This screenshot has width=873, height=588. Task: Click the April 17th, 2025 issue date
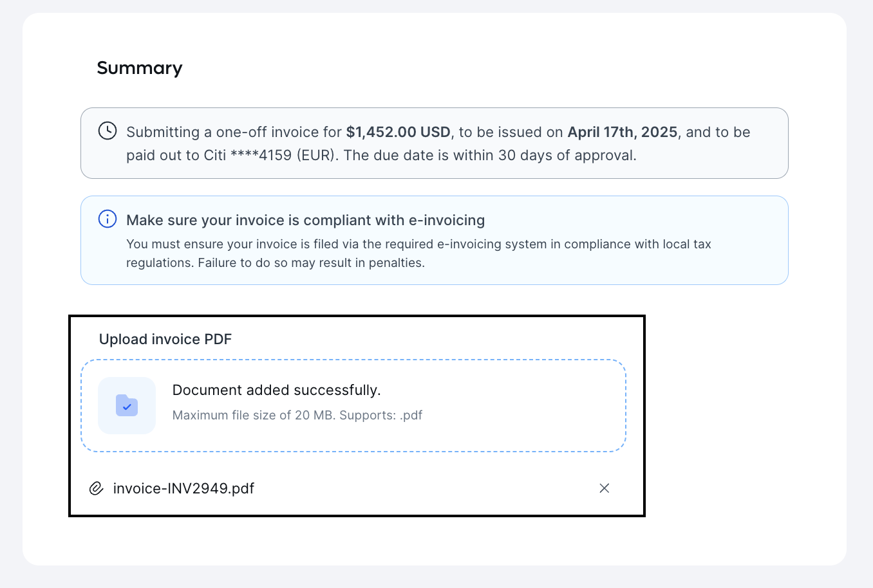coord(623,132)
